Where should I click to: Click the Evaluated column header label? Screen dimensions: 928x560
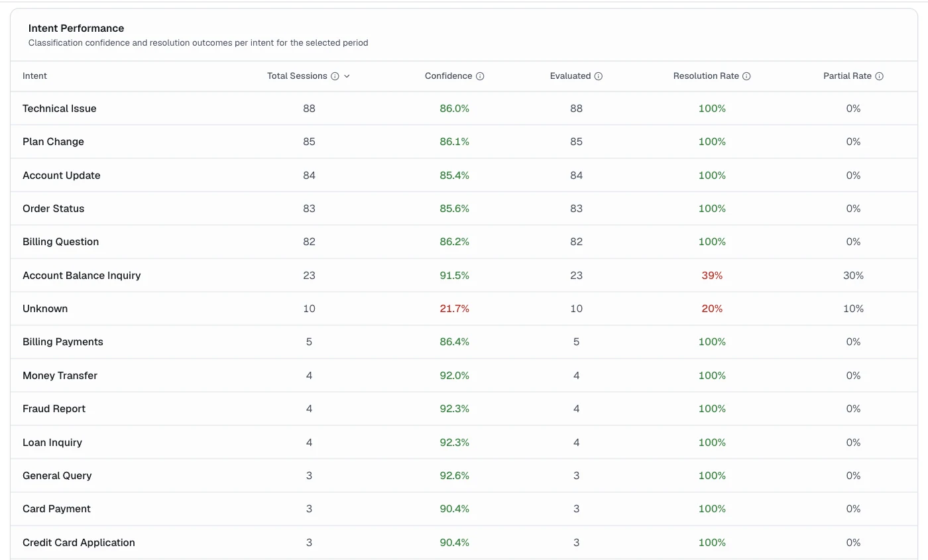click(x=570, y=76)
